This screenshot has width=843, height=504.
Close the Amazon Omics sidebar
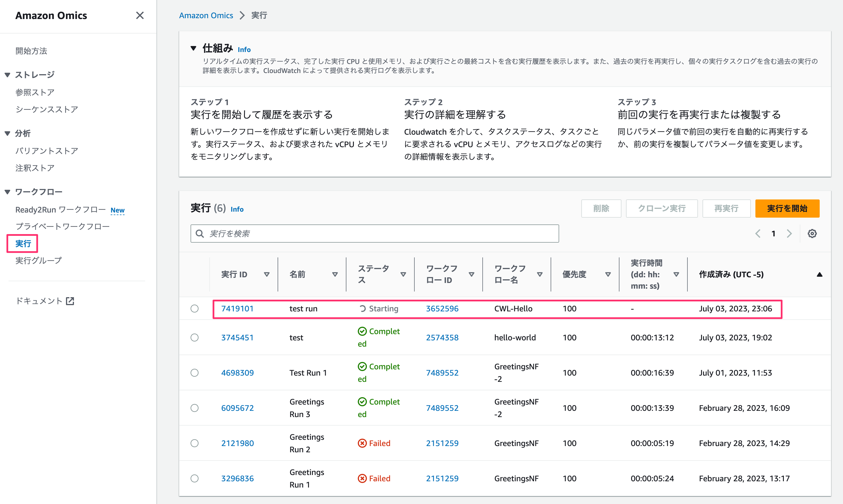tap(140, 16)
